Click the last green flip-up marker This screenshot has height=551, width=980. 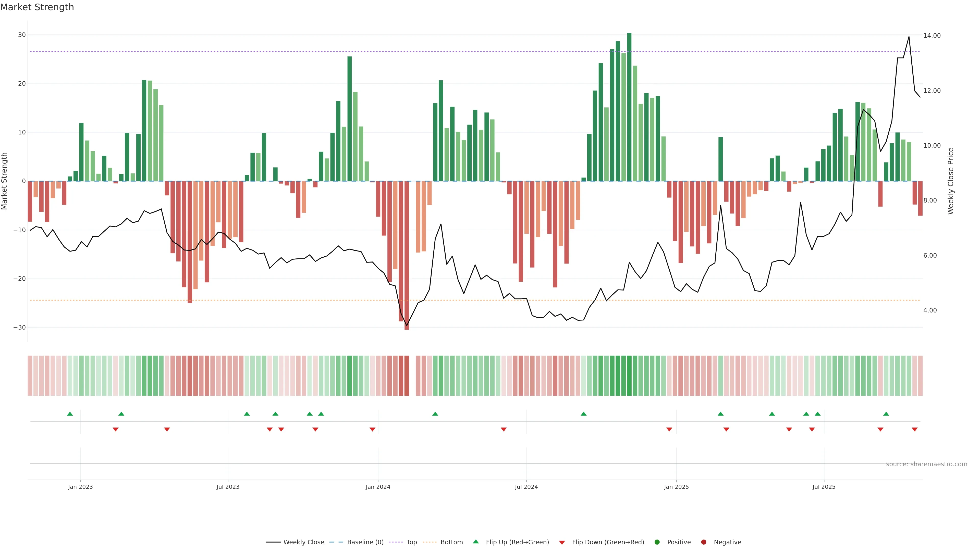coord(886,414)
